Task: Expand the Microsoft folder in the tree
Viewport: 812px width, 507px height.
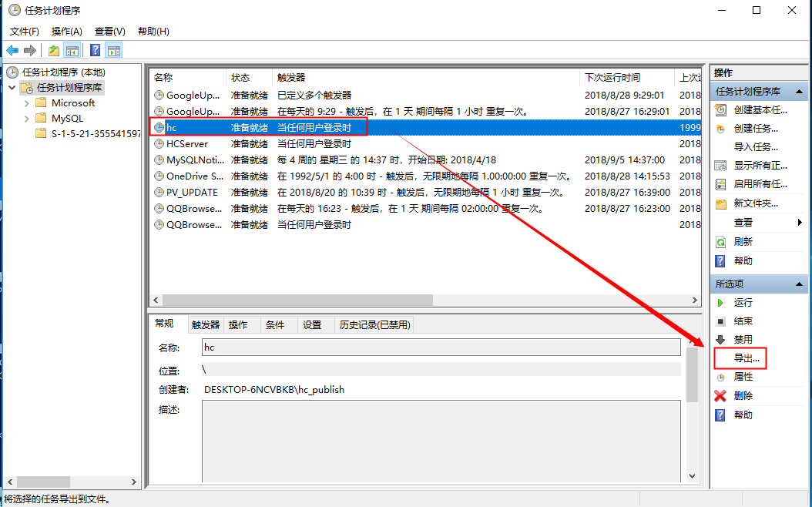Action: click(x=27, y=103)
